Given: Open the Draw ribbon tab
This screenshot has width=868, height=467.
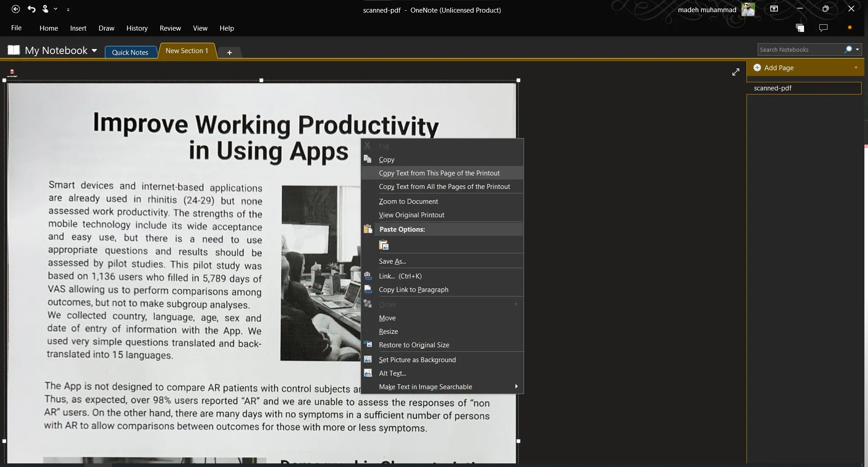Looking at the screenshot, I should [106, 28].
